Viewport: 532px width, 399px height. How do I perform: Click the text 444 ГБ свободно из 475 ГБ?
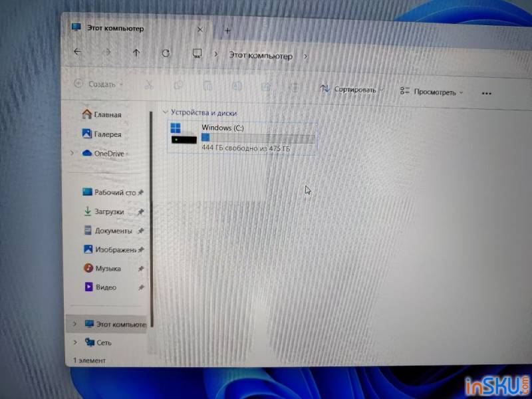246,148
